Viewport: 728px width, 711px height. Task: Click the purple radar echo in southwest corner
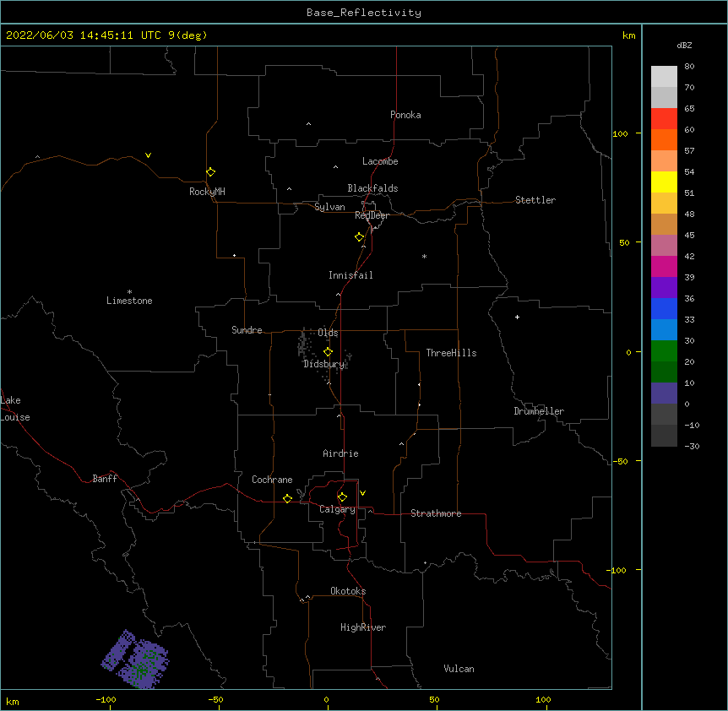(x=134, y=659)
